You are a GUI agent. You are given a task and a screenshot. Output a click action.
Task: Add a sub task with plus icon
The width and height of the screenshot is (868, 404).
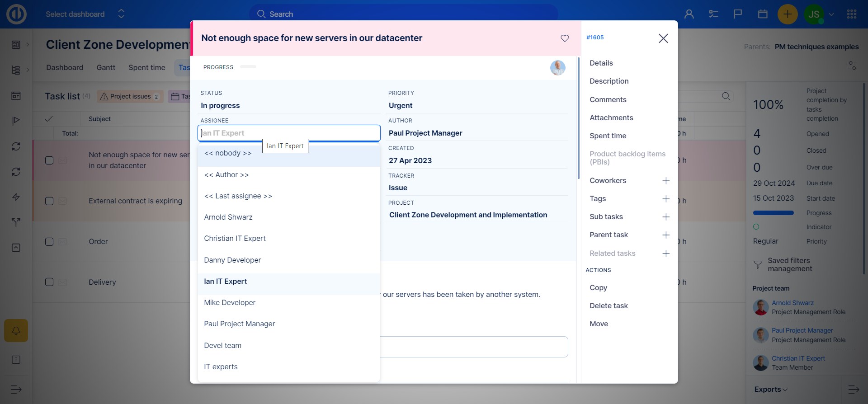pyautogui.click(x=666, y=217)
